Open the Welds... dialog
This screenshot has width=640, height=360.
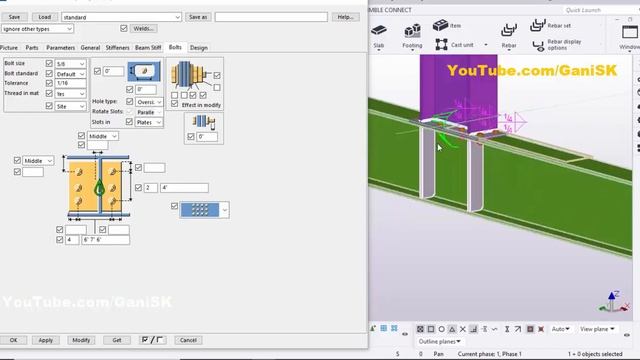point(144,29)
